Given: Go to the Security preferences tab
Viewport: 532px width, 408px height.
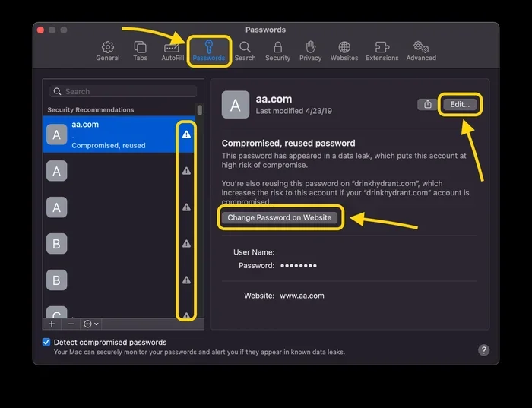Looking at the screenshot, I should pos(277,51).
